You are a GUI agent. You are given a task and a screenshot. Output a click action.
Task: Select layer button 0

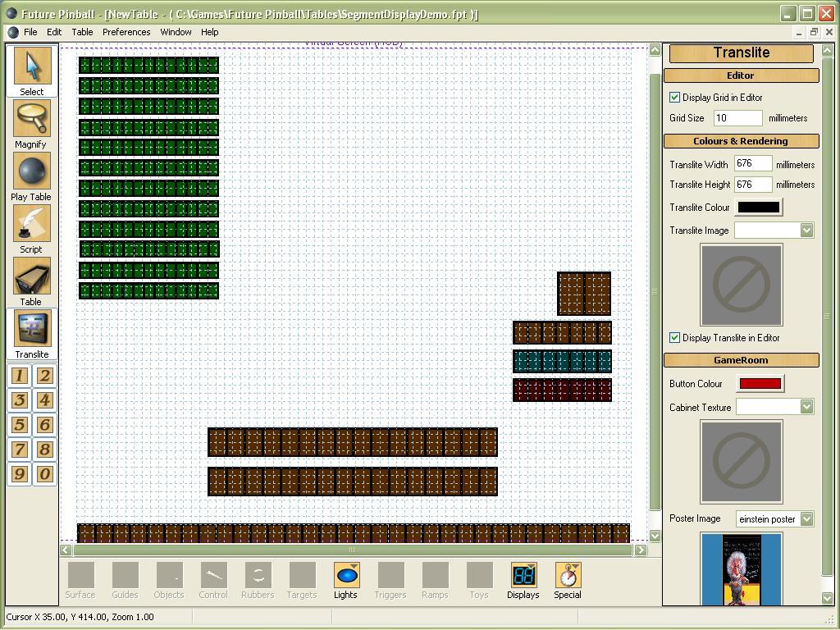coord(44,473)
